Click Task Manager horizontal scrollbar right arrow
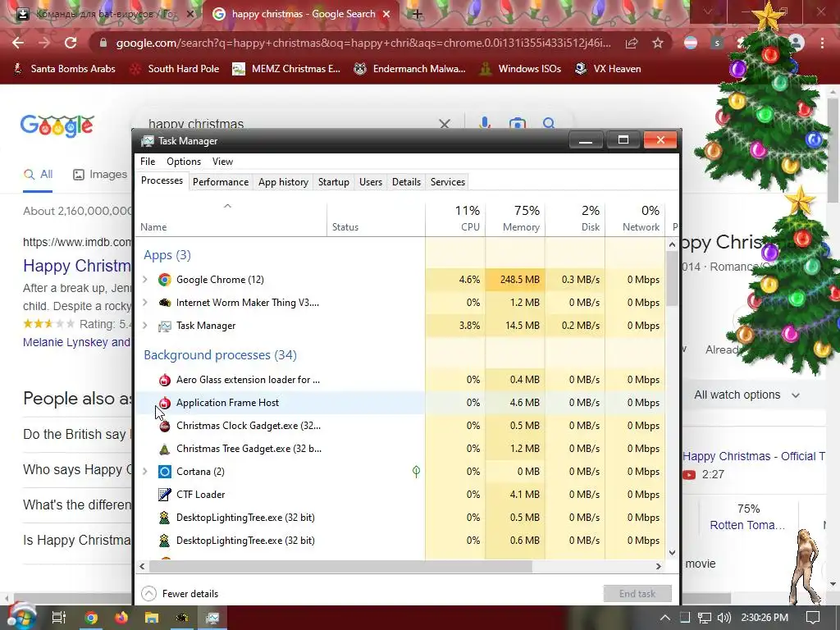This screenshot has width=840, height=630. 659,566
